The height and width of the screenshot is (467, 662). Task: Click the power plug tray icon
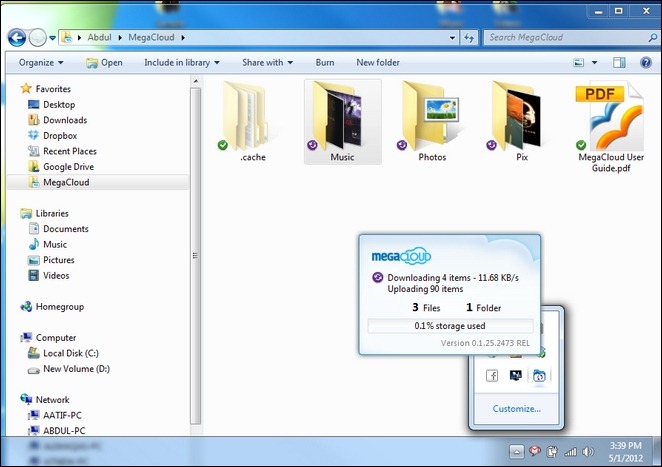click(552, 452)
